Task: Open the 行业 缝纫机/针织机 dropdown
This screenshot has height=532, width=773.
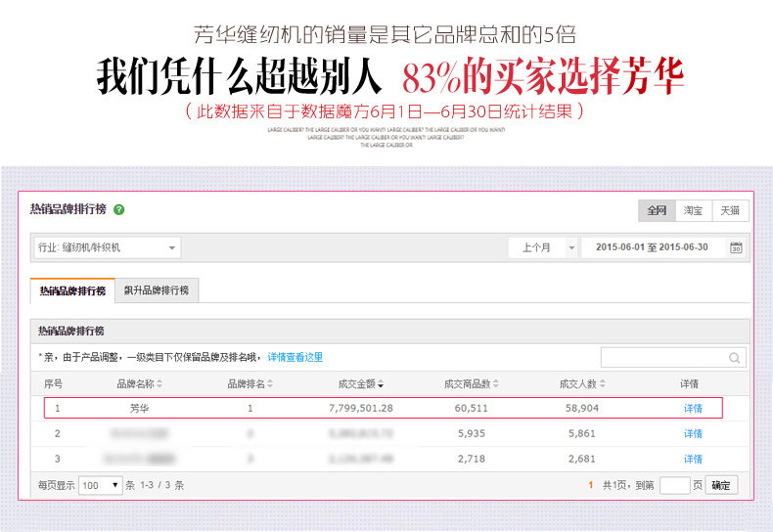Action: pos(107,247)
